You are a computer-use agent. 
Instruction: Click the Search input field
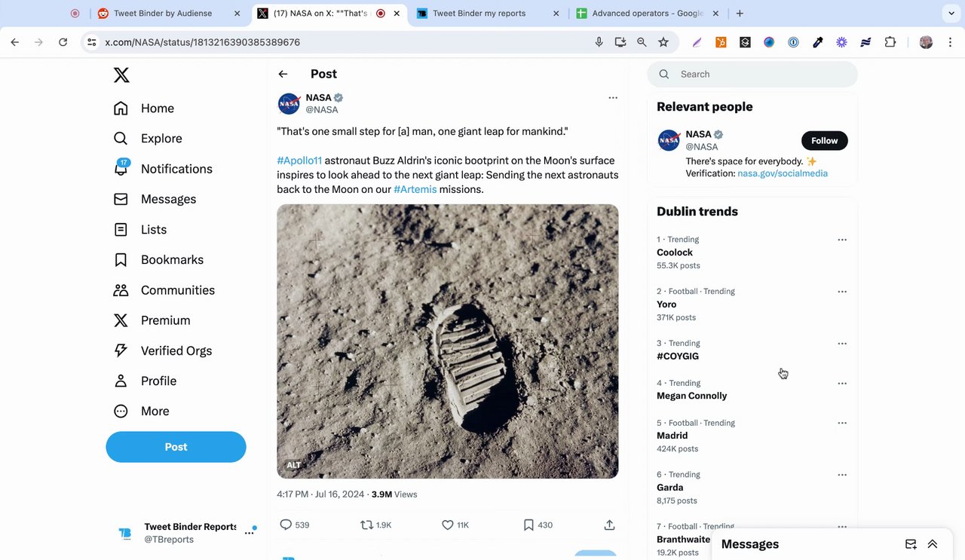tap(761, 74)
